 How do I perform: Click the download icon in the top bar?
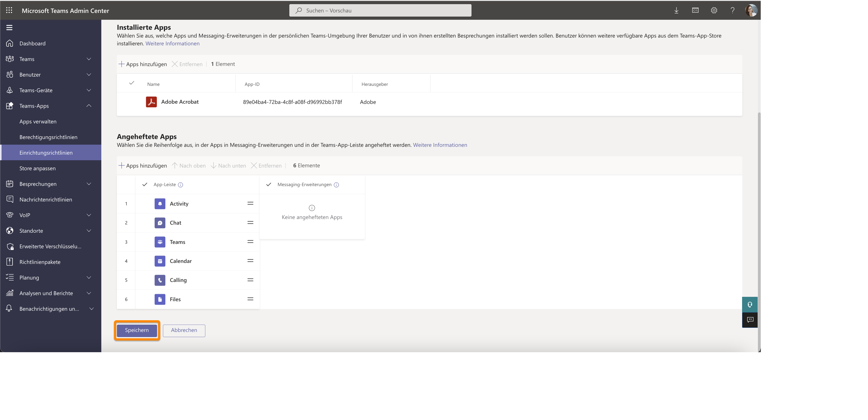click(x=677, y=10)
